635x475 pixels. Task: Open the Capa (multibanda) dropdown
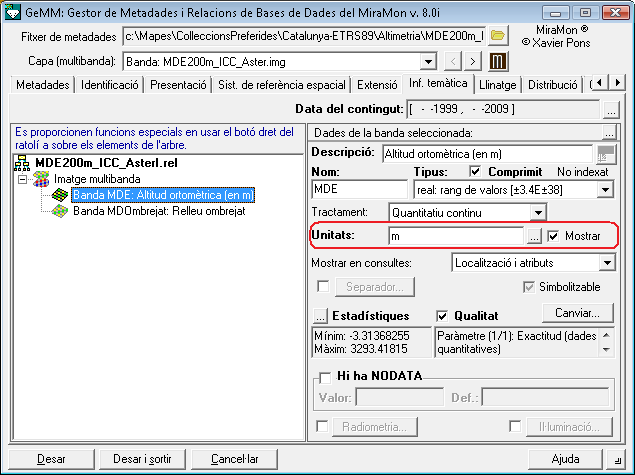click(428, 62)
